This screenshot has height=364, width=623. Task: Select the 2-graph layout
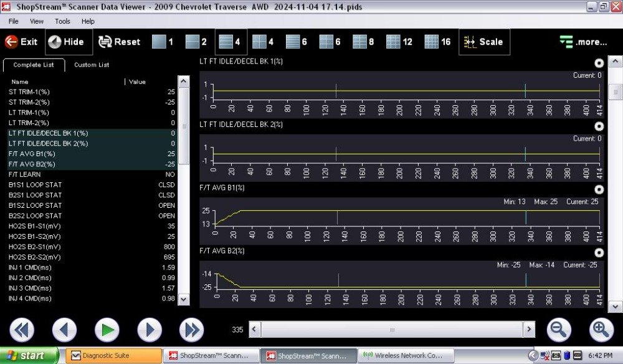coord(196,42)
